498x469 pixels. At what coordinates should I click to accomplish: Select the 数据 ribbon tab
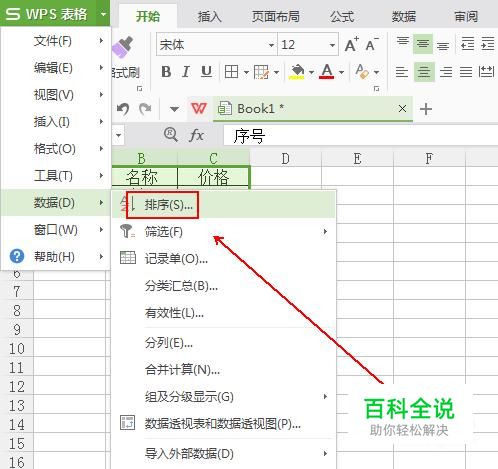(404, 16)
